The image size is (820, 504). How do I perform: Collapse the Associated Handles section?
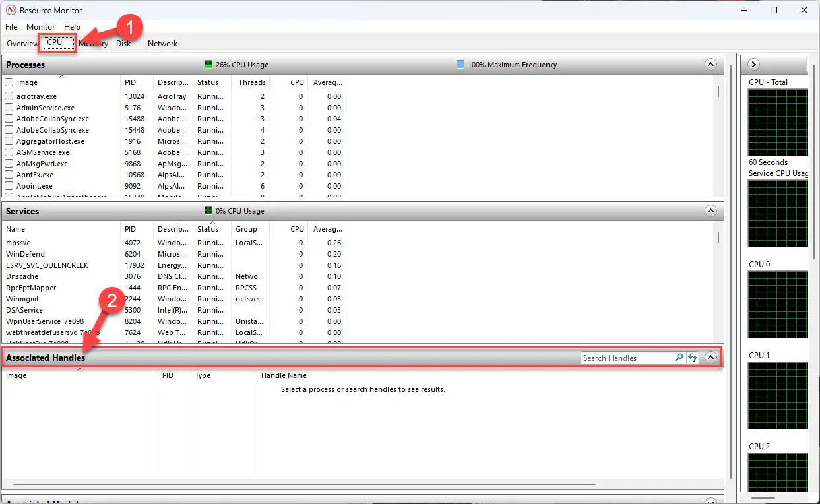point(711,357)
